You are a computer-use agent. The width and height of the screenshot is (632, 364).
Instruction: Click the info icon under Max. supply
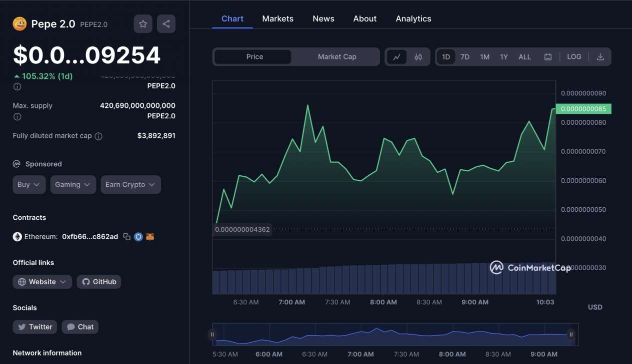(x=17, y=117)
